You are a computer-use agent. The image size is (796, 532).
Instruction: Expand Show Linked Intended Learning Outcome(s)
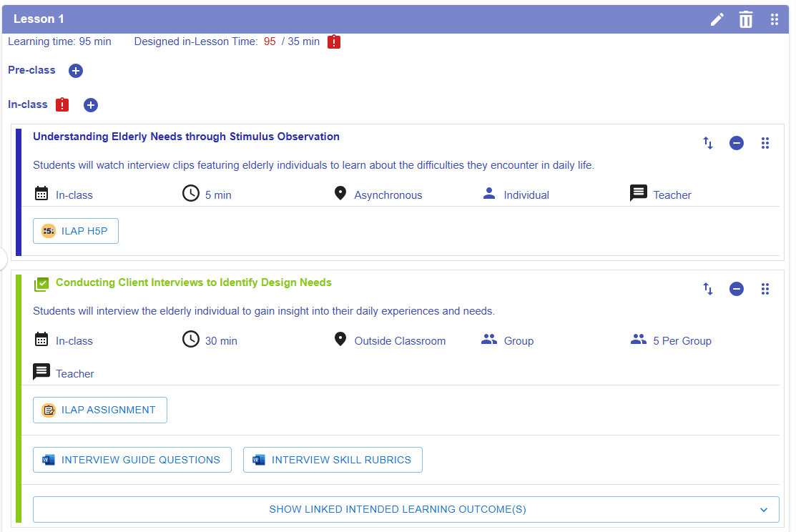tap(398, 510)
